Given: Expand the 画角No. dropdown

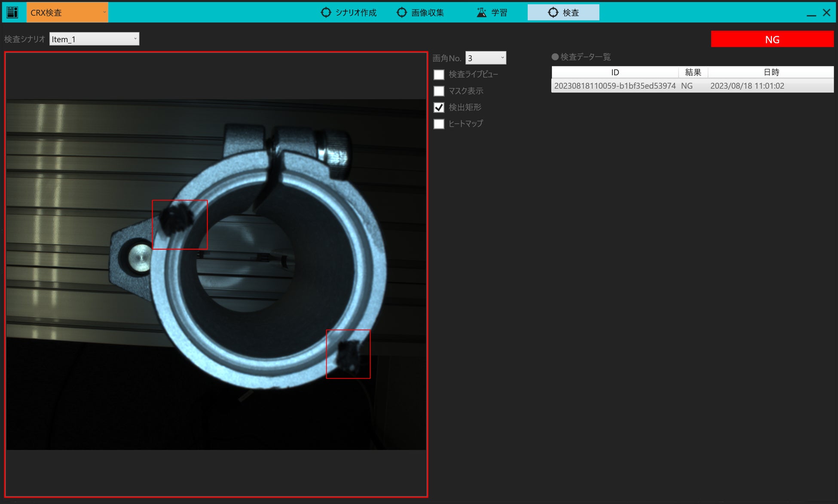Looking at the screenshot, I should coord(486,58).
